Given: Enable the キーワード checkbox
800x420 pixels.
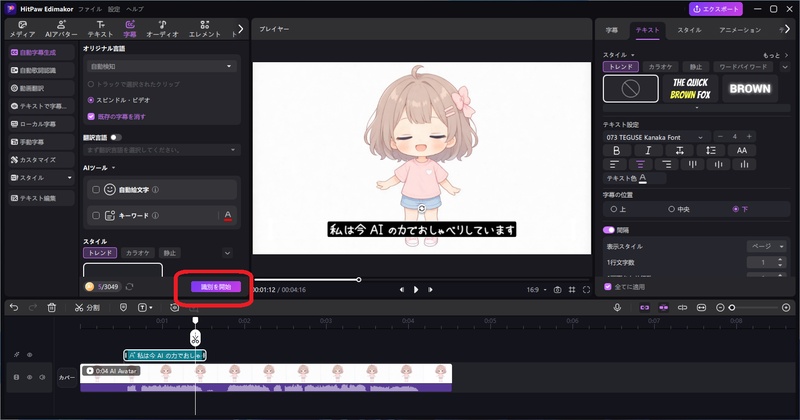Looking at the screenshot, I should [x=95, y=215].
